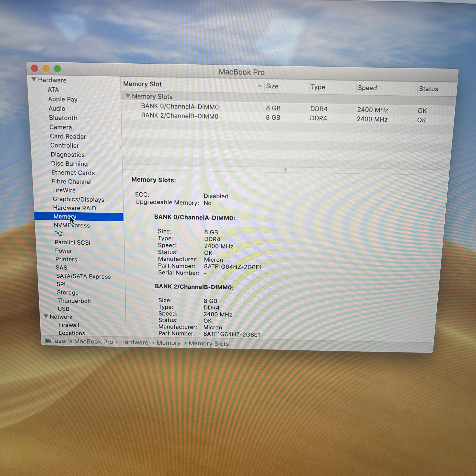476x476 pixels.
Task: Select PCI in the sidebar
Action: [59, 234]
